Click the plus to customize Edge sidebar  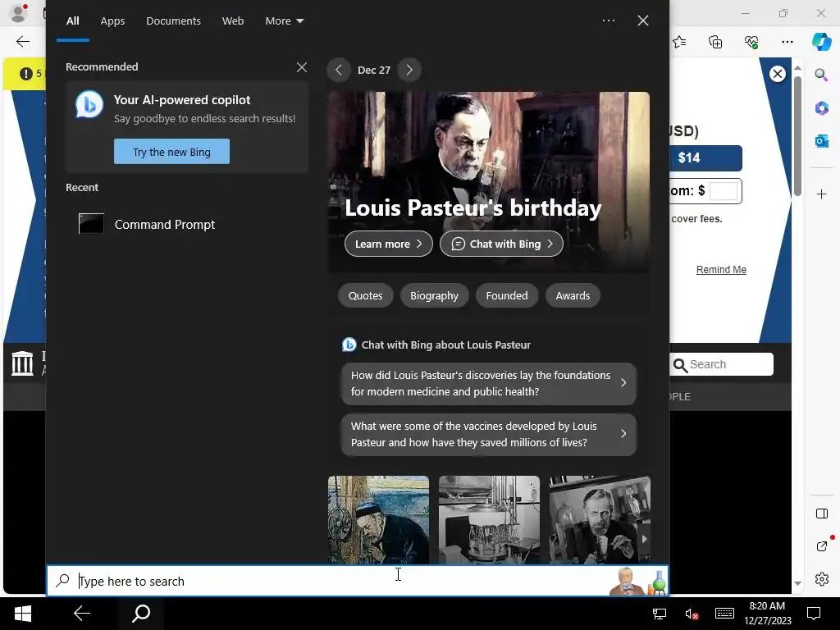821,194
